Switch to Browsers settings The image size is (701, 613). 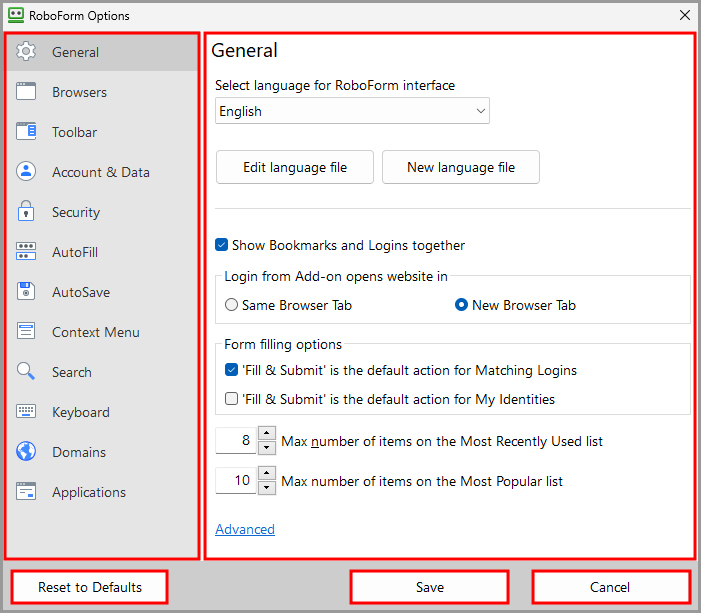click(x=102, y=92)
